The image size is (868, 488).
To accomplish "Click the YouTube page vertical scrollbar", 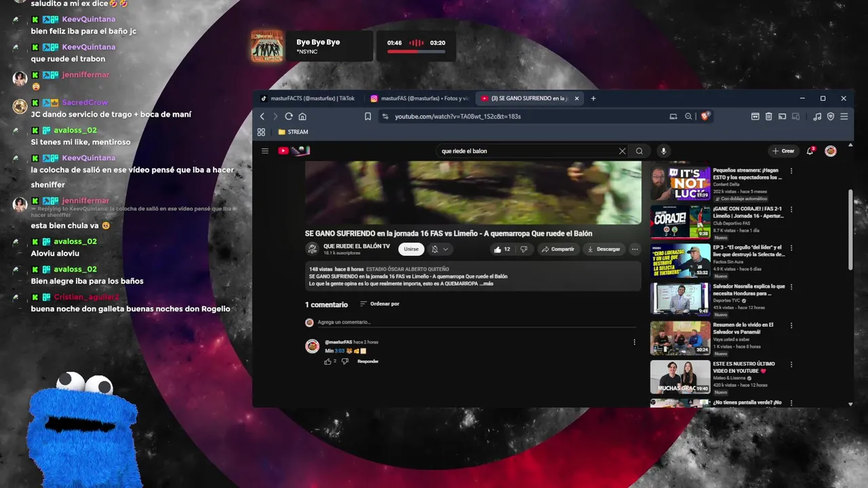I will [x=850, y=230].
